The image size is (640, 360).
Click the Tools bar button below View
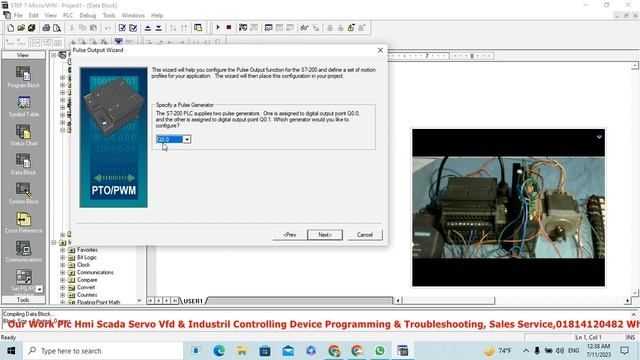pyautogui.click(x=23, y=300)
